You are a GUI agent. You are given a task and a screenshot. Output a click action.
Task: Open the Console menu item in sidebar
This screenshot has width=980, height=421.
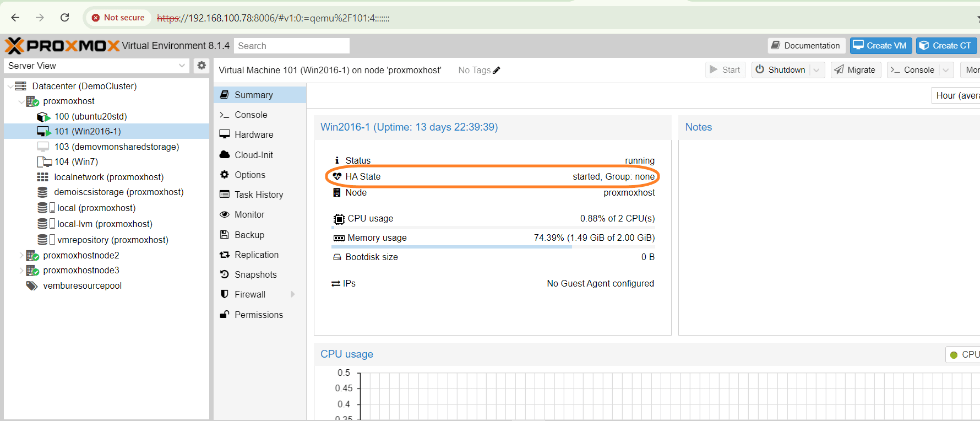pyautogui.click(x=260, y=115)
